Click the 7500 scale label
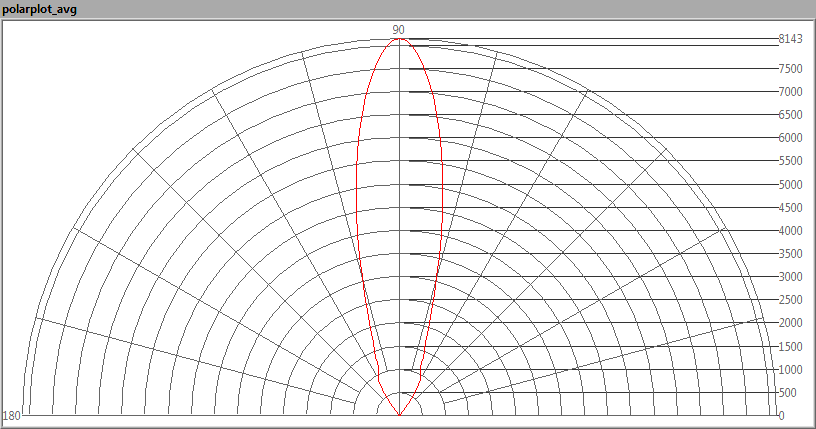The height and width of the screenshot is (429, 816). [x=790, y=69]
